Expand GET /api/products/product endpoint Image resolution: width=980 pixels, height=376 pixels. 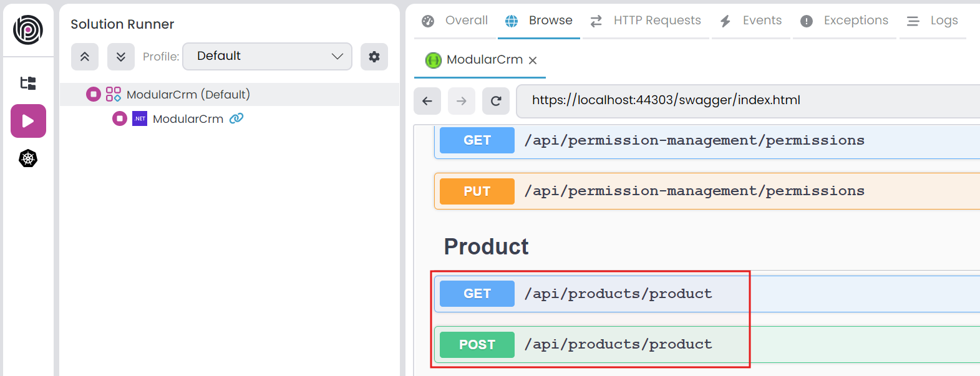(618, 294)
